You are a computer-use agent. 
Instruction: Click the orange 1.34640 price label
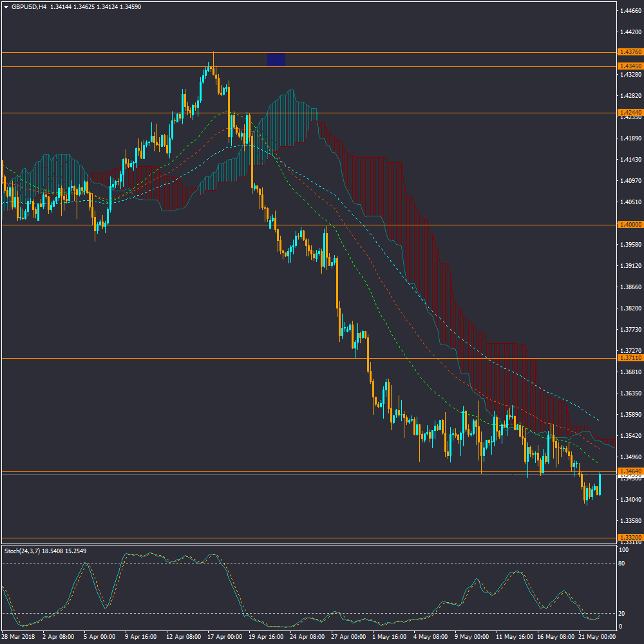(x=629, y=471)
